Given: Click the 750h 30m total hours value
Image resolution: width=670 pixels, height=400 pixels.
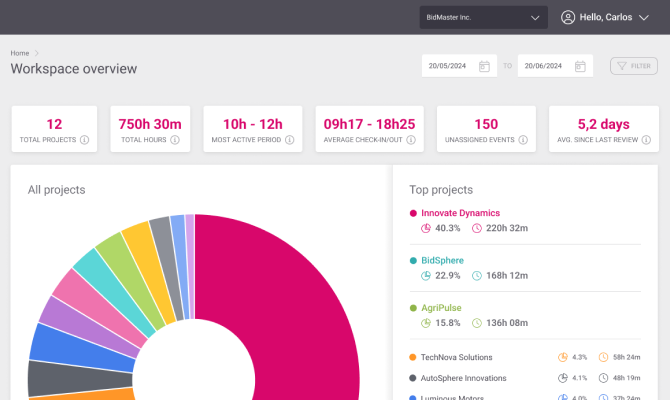Looking at the screenshot, I should point(150,124).
